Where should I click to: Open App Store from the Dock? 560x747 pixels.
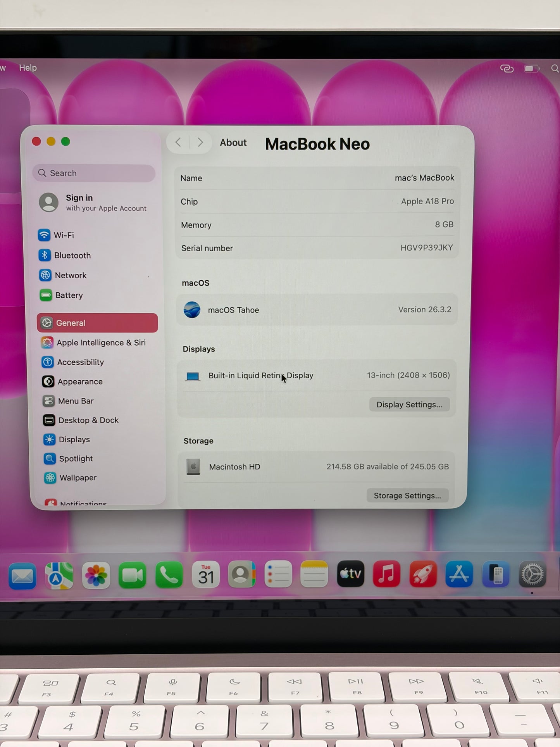[459, 574]
